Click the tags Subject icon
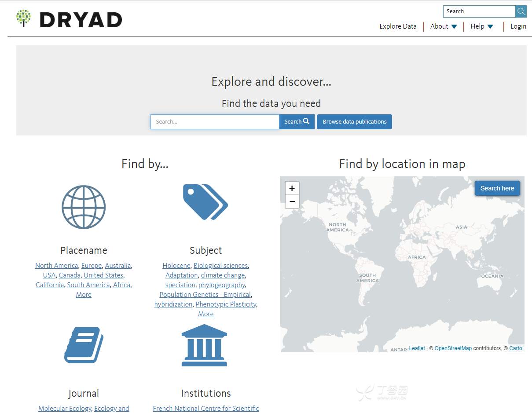Screen dimensions: 532x413 [x=205, y=202]
